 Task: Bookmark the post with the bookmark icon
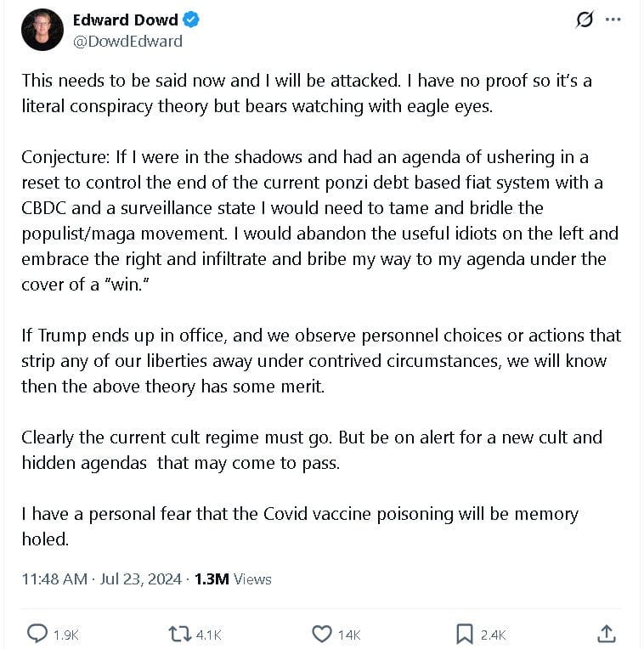(x=465, y=634)
